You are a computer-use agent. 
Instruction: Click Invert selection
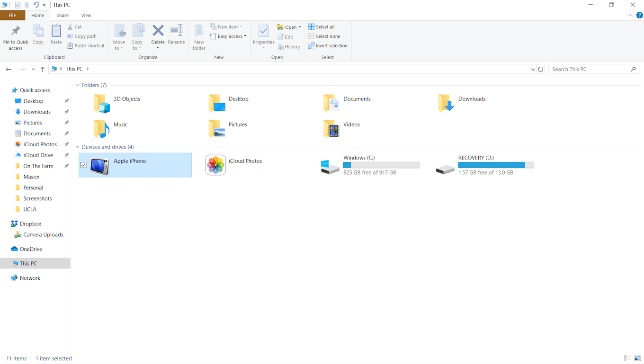328,46
